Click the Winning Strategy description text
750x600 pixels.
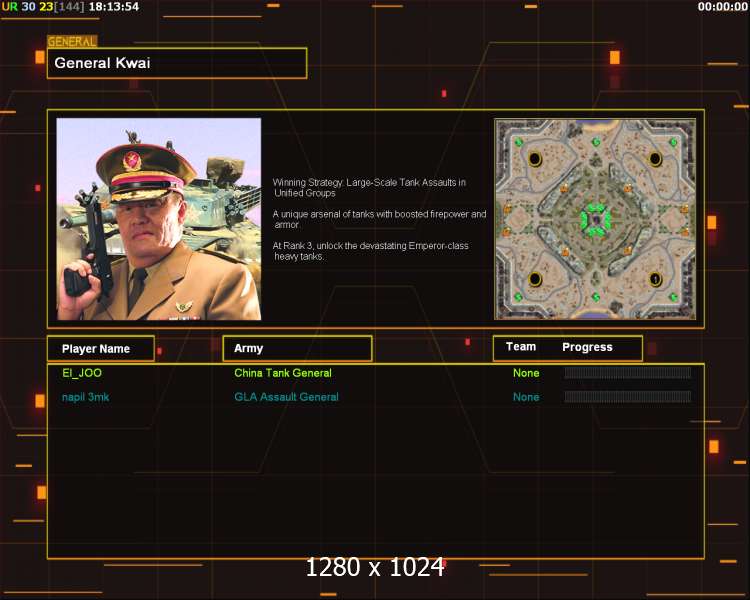coord(369,188)
